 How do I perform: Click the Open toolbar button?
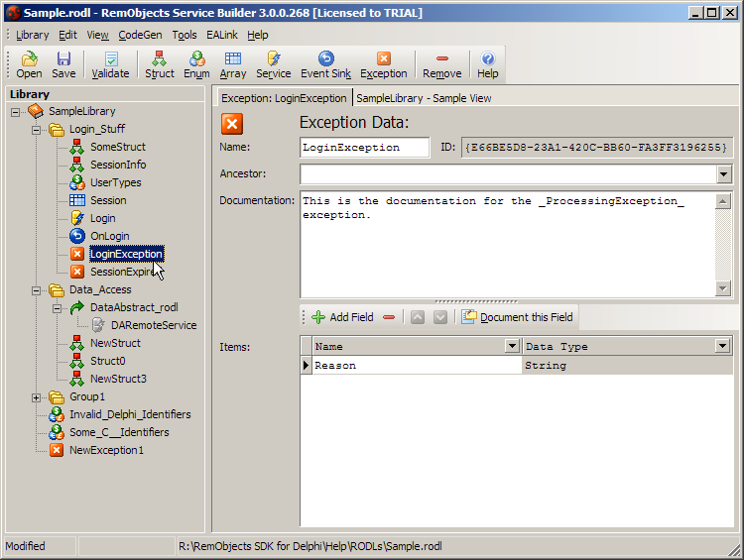(x=29, y=64)
